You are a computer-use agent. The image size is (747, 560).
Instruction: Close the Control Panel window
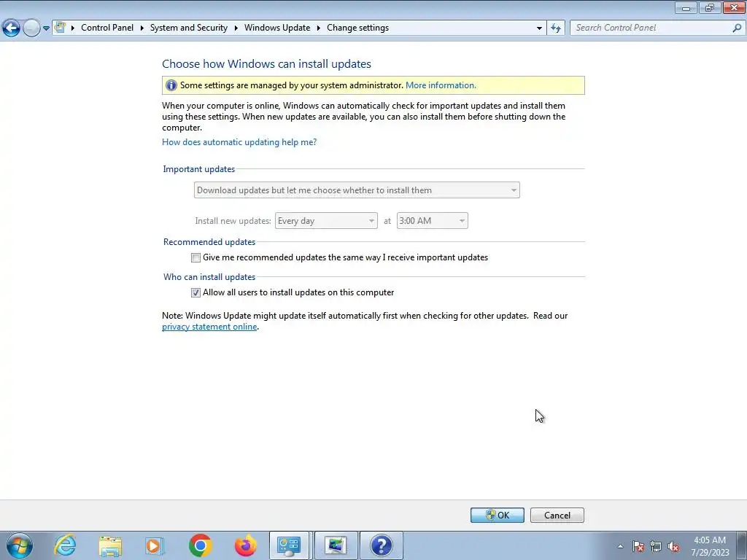[x=734, y=7]
